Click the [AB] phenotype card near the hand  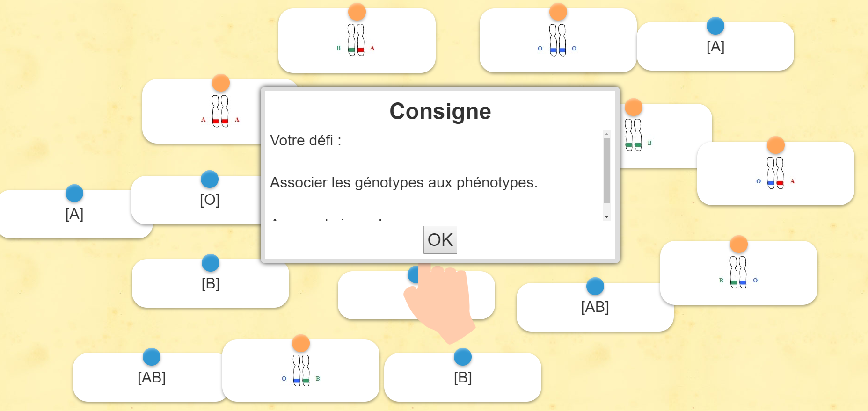[595, 307]
